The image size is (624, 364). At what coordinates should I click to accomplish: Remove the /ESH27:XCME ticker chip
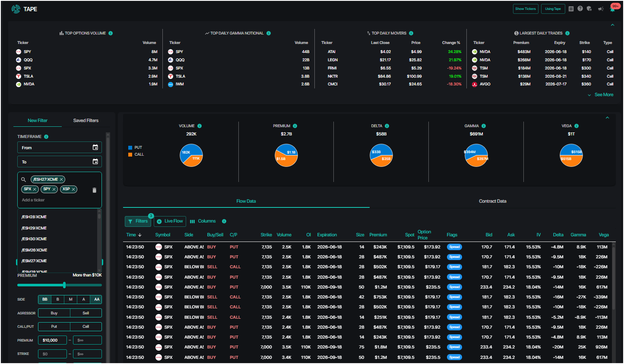coord(61,179)
